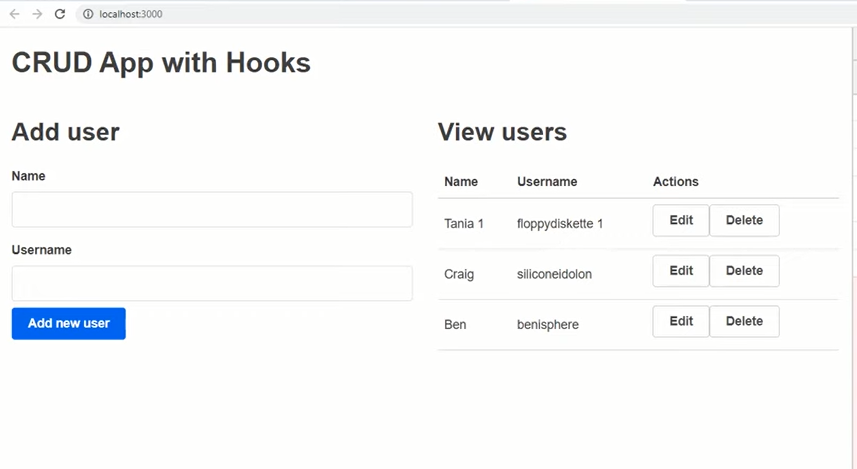This screenshot has width=857, height=469.
Task: Edit the Ben user row
Action: [x=681, y=322]
